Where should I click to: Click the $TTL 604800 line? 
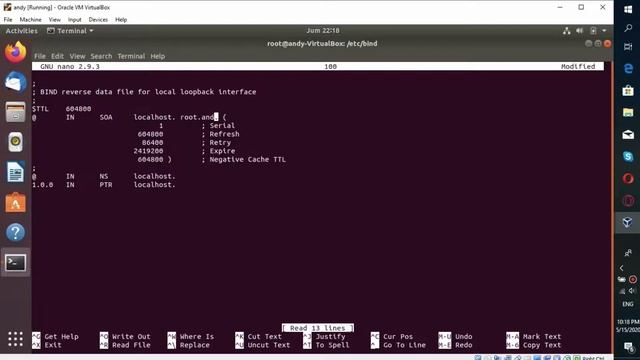(62, 109)
